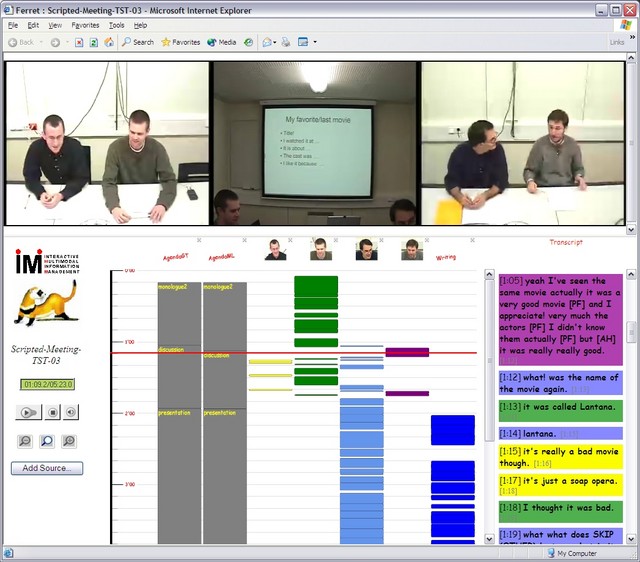This screenshot has height=562, width=640.
Task: Open the Favorites menu
Action: pos(85,24)
